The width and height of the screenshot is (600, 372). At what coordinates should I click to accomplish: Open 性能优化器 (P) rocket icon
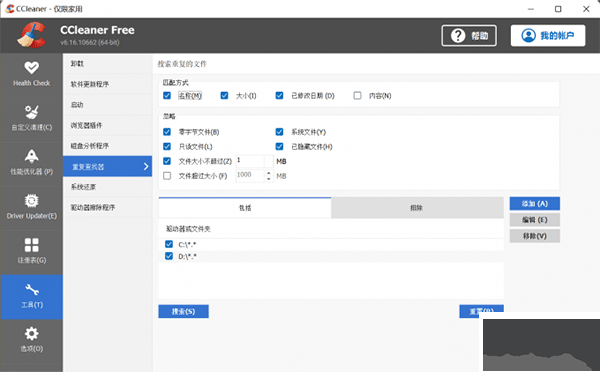[31, 156]
